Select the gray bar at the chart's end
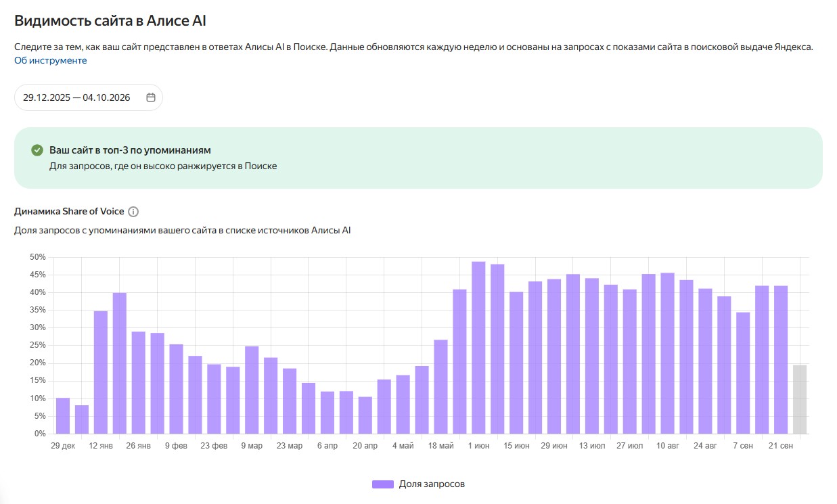 (x=800, y=399)
